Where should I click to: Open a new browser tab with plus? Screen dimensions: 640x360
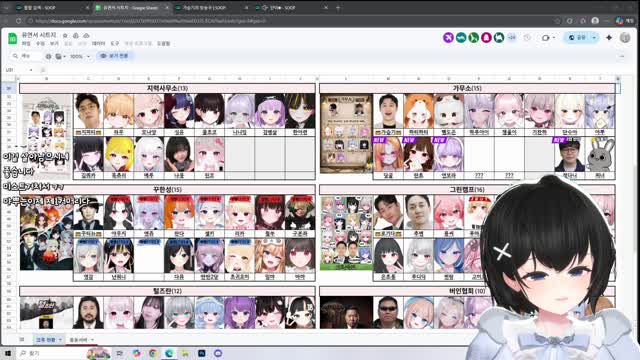[338, 7]
